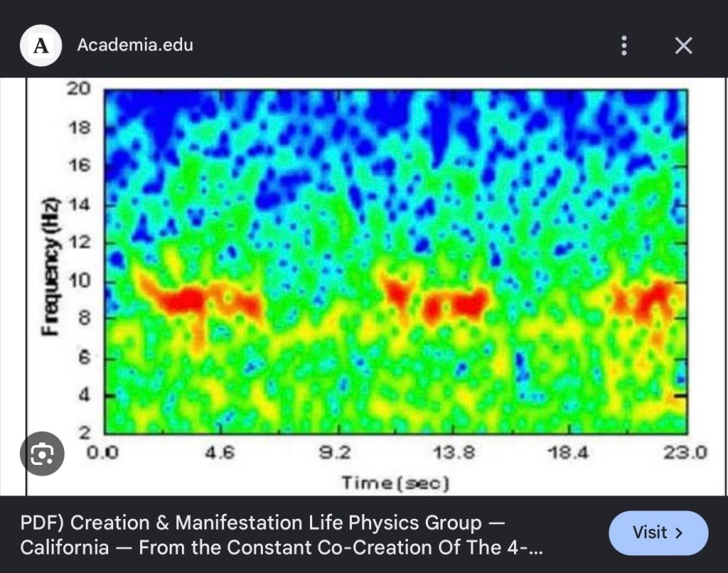Screen dimensions: 728x573
Task: Click the Time(sec) axis label
Action: (395, 483)
